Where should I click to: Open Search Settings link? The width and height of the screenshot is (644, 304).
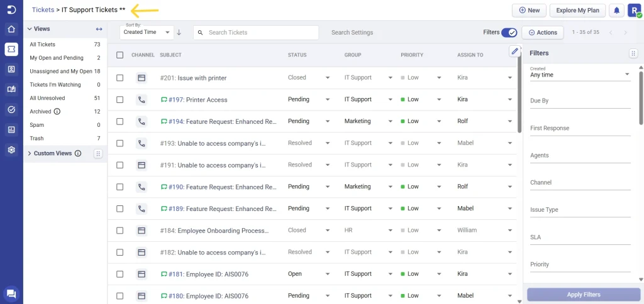[x=352, y=33]
